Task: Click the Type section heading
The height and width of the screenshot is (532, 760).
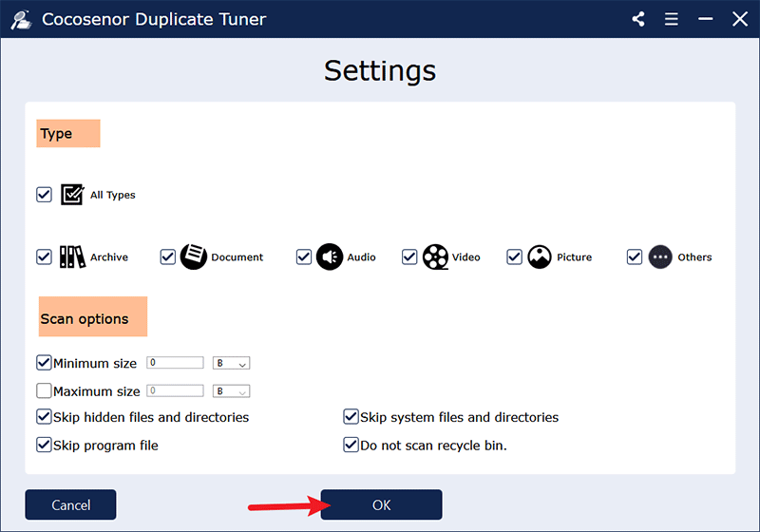Action: click(x=68, y=133)
